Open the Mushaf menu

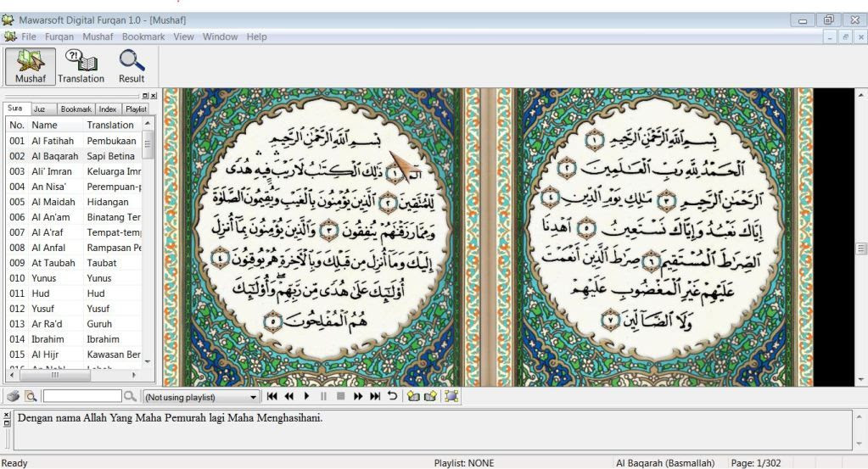point(98,37)
